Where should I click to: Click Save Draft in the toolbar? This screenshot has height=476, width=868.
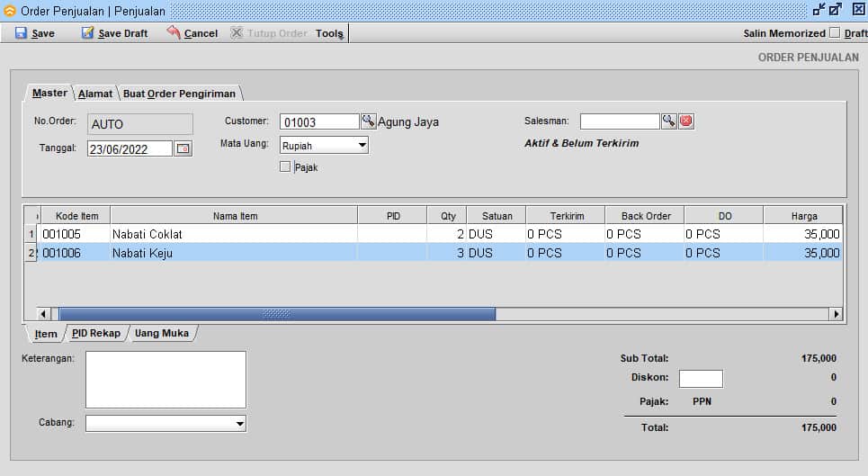click(114, 33)
